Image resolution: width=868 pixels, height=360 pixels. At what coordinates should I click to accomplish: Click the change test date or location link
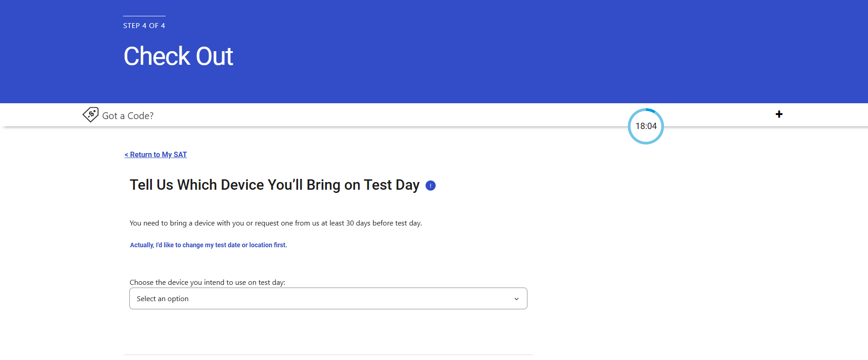pos(209,245)
